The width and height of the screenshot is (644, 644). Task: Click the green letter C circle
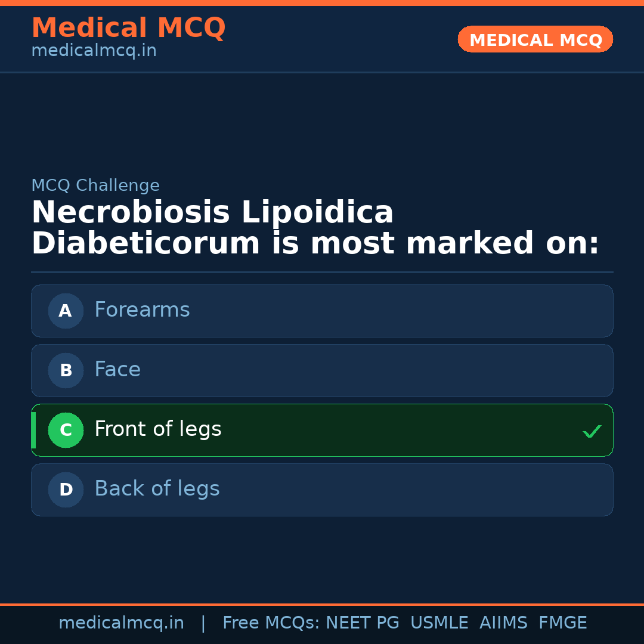click(x=66, y=430)
